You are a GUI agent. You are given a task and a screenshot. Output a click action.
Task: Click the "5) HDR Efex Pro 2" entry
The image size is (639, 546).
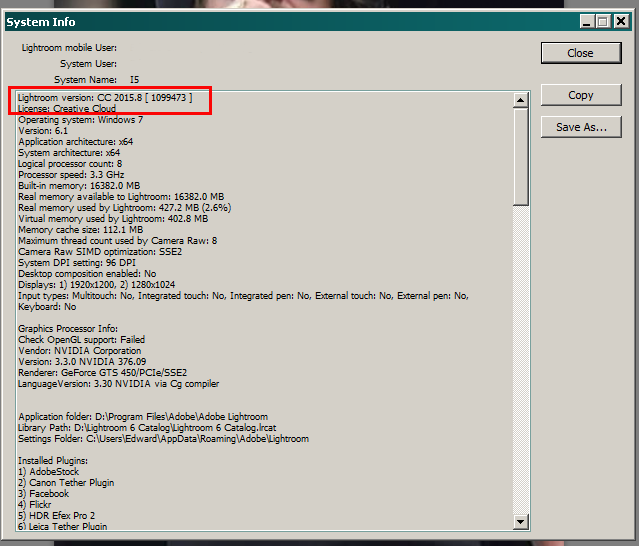[x=56, y=516]
